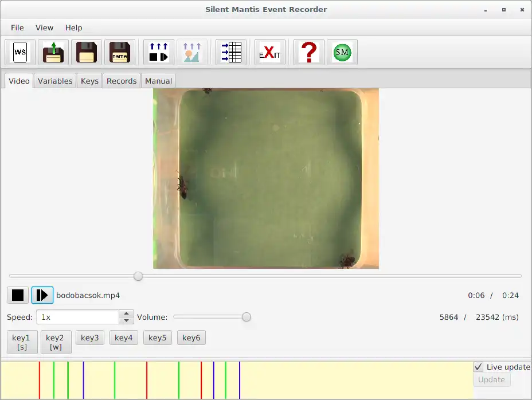The width and height of the screenshot is (532, 400).
Task: Toggle the Live update checkbox
Action: click(x=478, y=367)
